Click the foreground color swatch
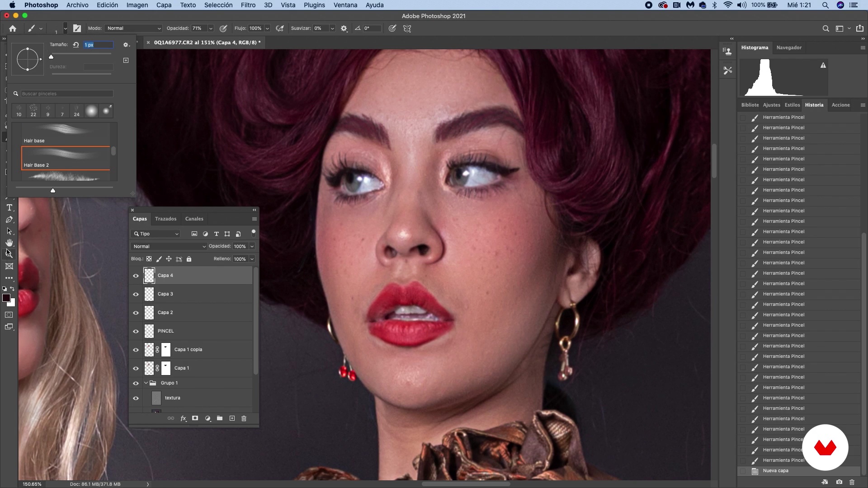Image resolution: width=868 pixels, height=488 pixels. (x=6, y=298)
